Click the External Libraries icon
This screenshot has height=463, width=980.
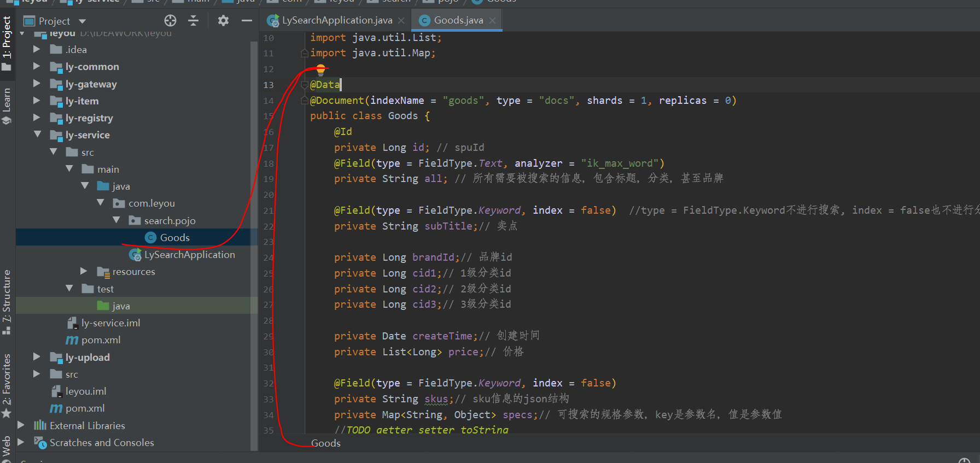click(40, 425)
